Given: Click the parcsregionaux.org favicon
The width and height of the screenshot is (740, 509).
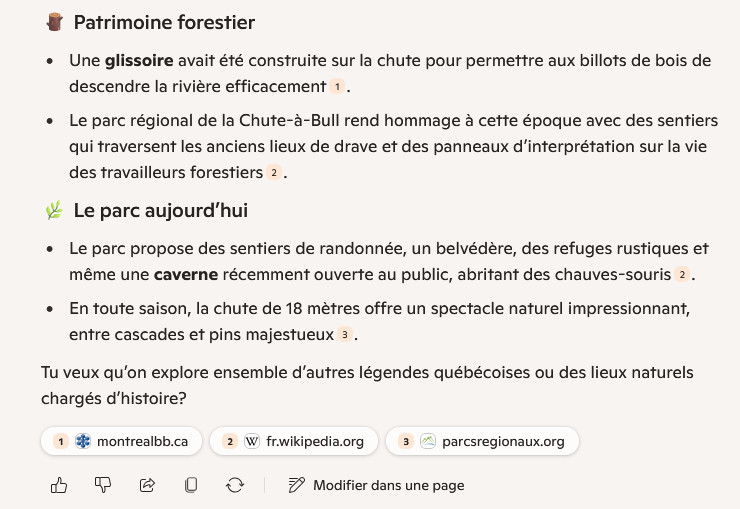Looking at the screenshot, I should (x=427, y=441).
